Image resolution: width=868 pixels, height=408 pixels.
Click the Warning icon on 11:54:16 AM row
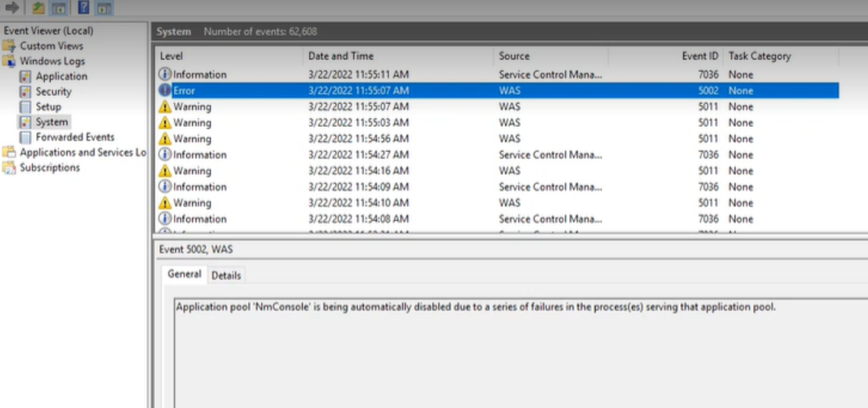point(165,171)
